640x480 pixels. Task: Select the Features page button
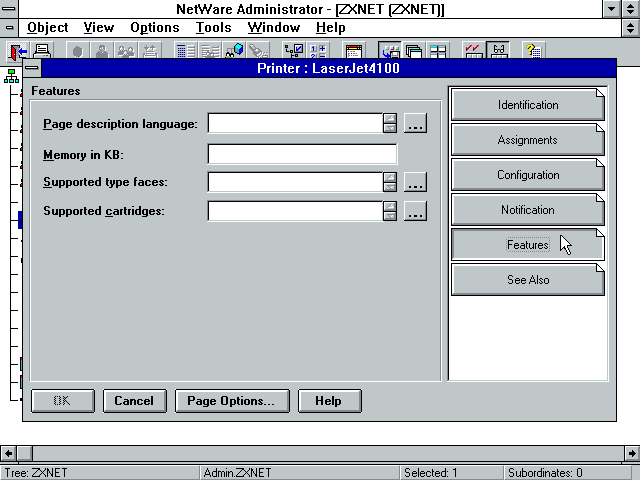click(528, 244)
